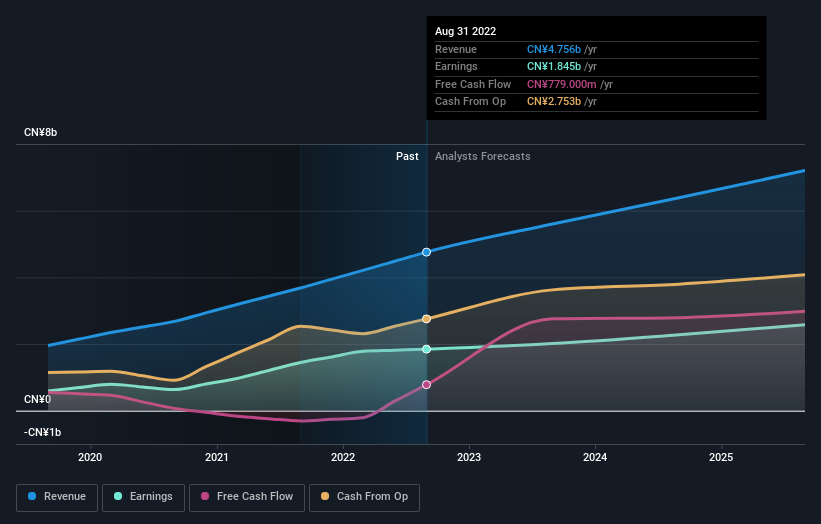Select the 2021 x-axis label
821x524 pixels.
pyautogui.click(x=217, y=457)
